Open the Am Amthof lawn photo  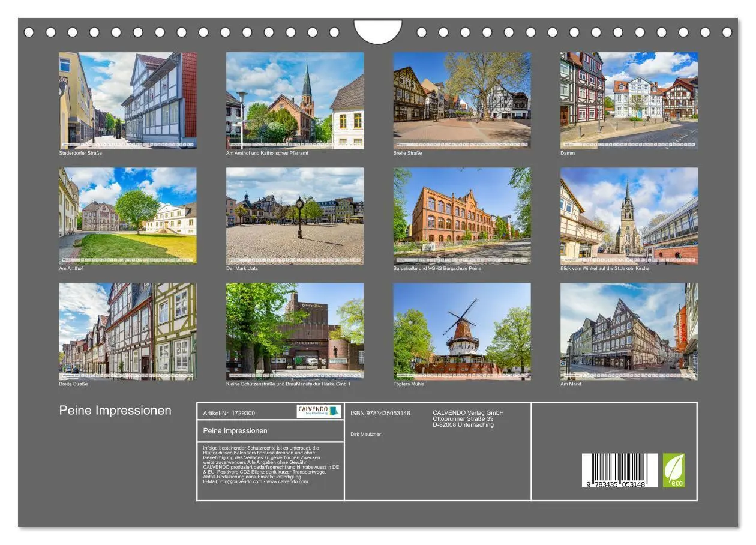pos(128,216)
